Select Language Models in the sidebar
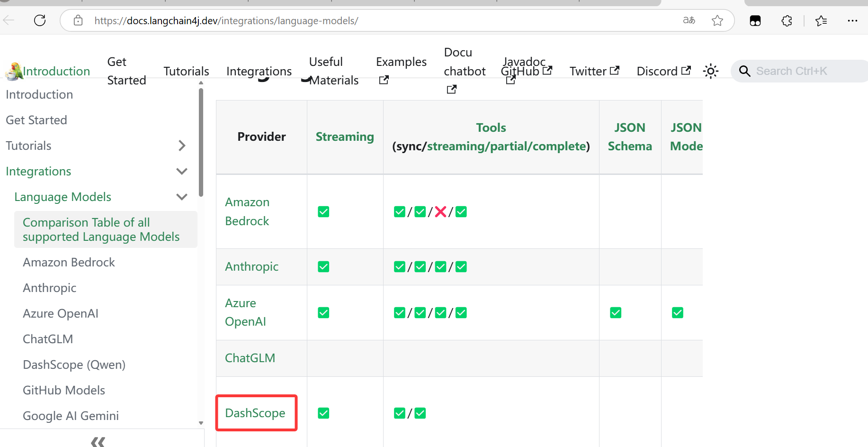 [x=63, y=197]
